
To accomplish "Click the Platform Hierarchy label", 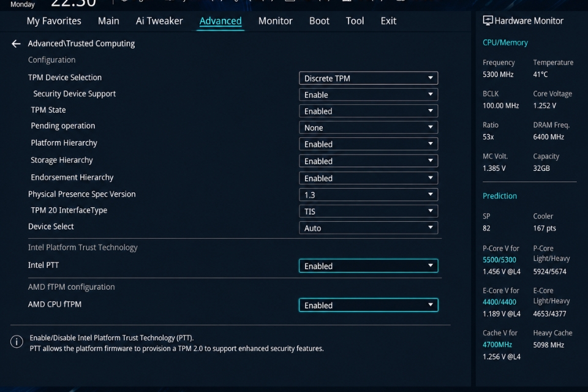I will [x=64, y=143].
